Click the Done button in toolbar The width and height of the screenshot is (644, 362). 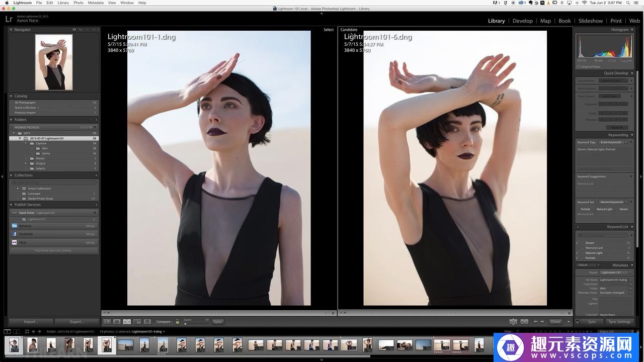point(555,322)
